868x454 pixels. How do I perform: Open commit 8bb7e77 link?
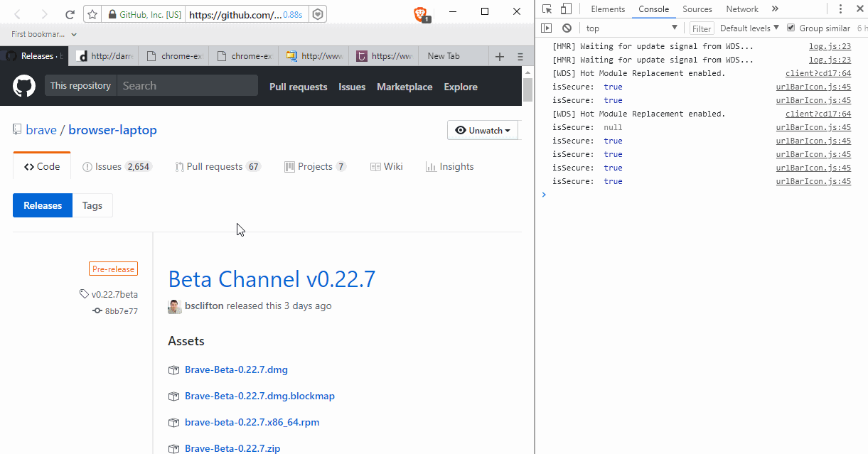coord(122,311)
